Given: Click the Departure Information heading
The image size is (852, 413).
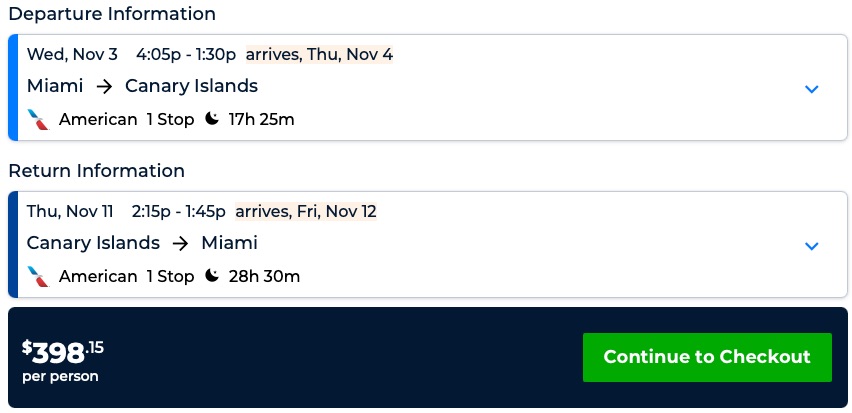Looking at the screenshot, I should point(111,15).
